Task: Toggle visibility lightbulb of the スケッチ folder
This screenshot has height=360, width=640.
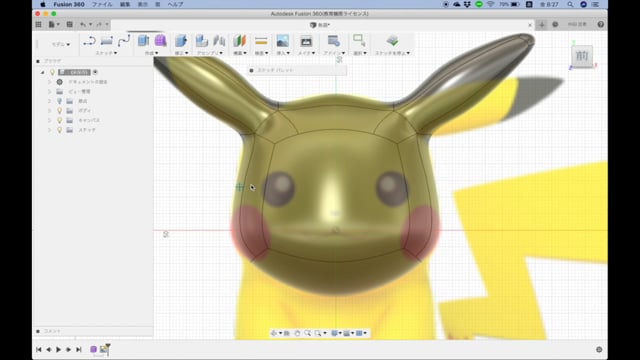Action: click(60, 130)
